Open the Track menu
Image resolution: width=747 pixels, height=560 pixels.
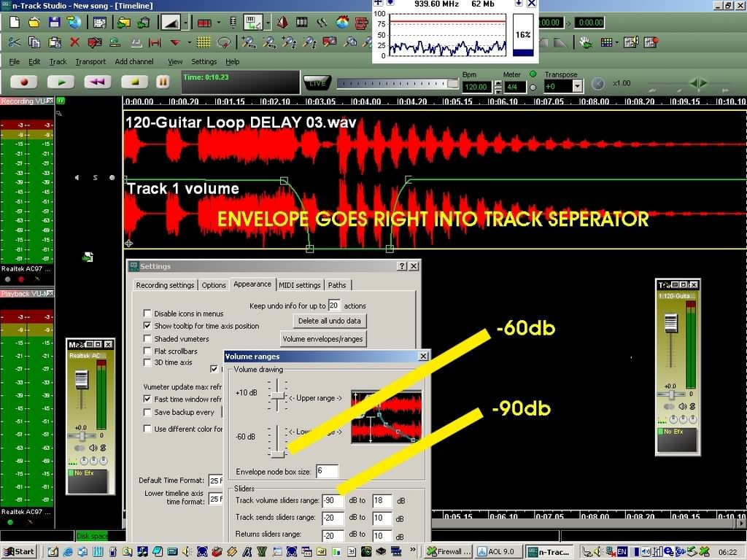(58, 61)
